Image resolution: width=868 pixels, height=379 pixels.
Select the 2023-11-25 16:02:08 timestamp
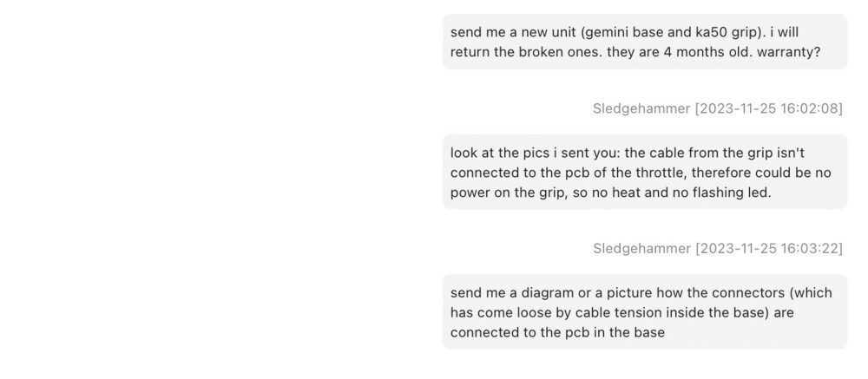pyautogui.click(x=768, y=108)
